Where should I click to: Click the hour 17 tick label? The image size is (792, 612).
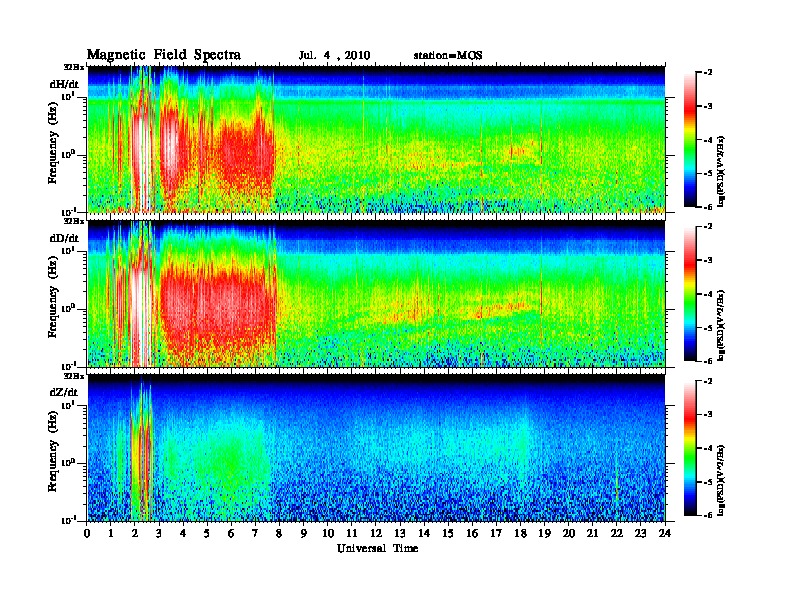click(497, 533)
